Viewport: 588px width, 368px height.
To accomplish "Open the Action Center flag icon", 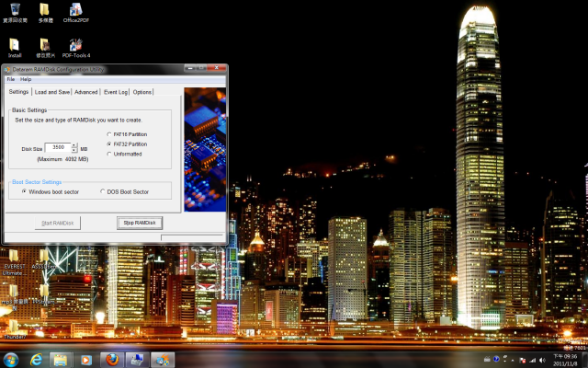I will (523, 360).
